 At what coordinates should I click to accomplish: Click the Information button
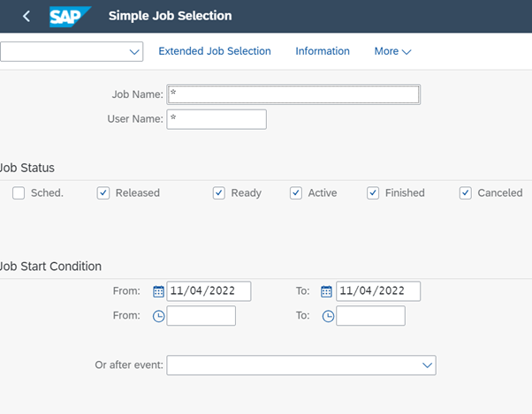pyautogui.click(x=323, y=51)
